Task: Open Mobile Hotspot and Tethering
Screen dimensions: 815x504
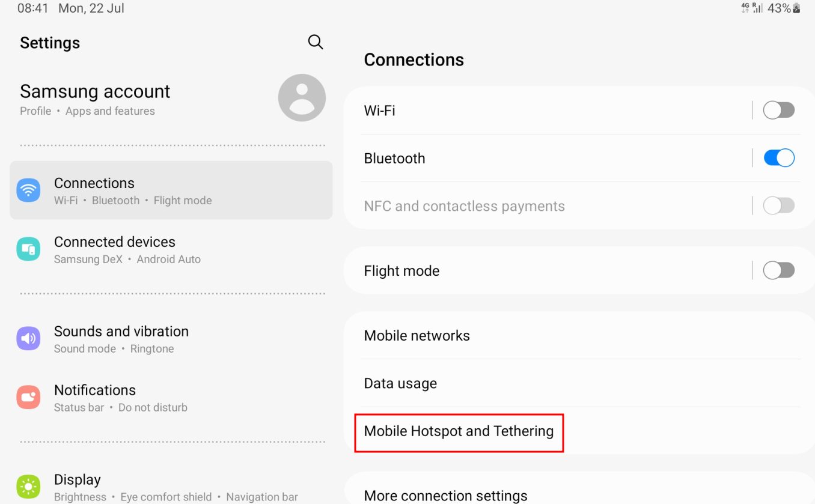Action: pos(459,431)
